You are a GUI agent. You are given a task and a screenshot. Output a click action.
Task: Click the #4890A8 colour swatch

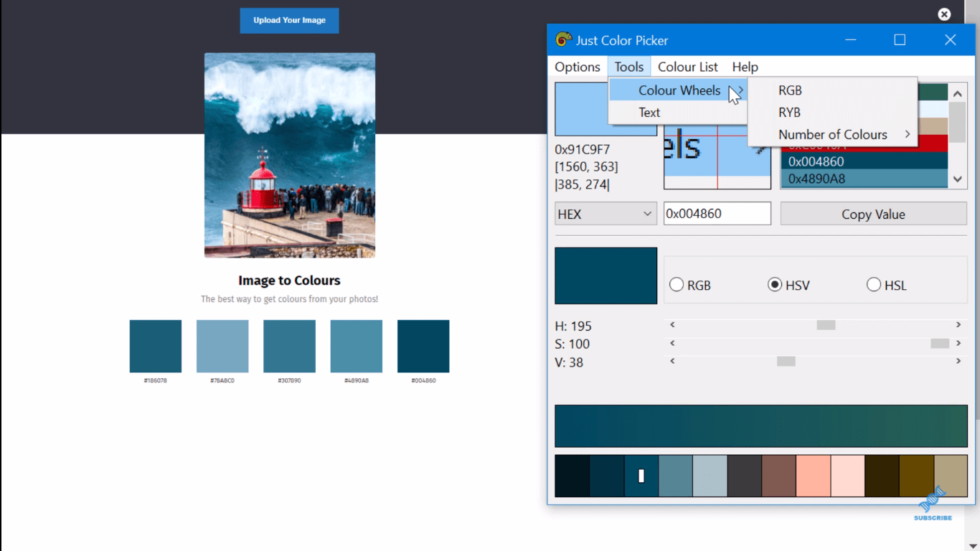click(x=357, y=347)
